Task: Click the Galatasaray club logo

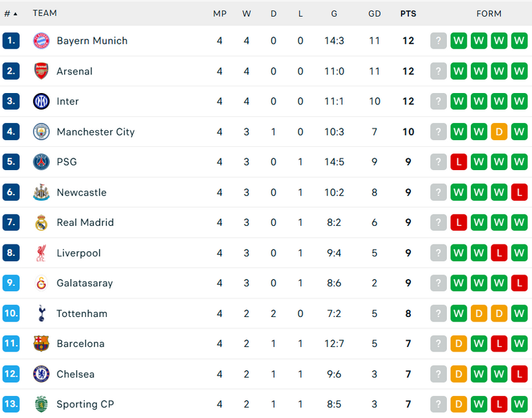Action: coord(41,283)
